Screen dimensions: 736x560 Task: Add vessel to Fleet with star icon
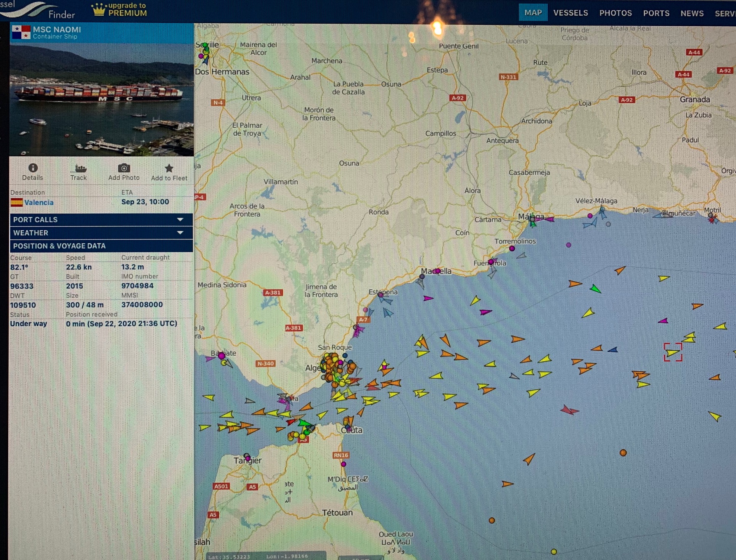(169, 168)
